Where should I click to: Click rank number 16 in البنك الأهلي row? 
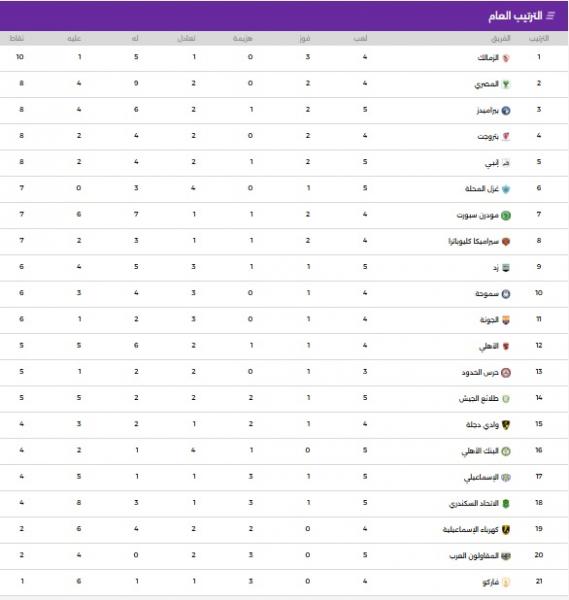coord(539,450)
